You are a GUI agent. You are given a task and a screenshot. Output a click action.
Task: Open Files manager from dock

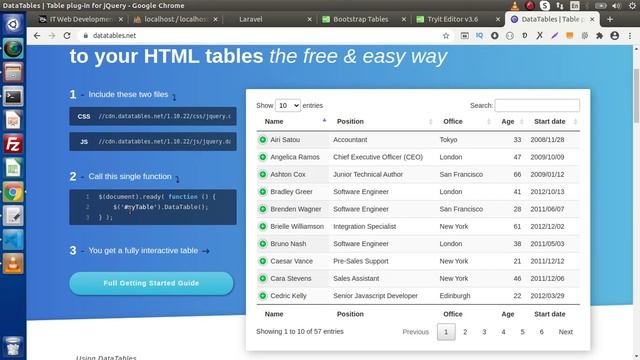[13, 72]
